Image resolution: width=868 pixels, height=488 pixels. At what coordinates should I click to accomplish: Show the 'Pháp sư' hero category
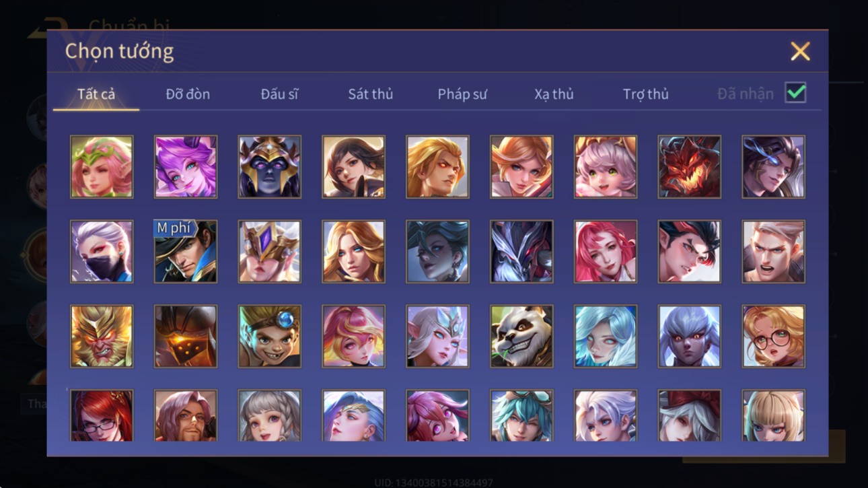[x=462, y=94]
